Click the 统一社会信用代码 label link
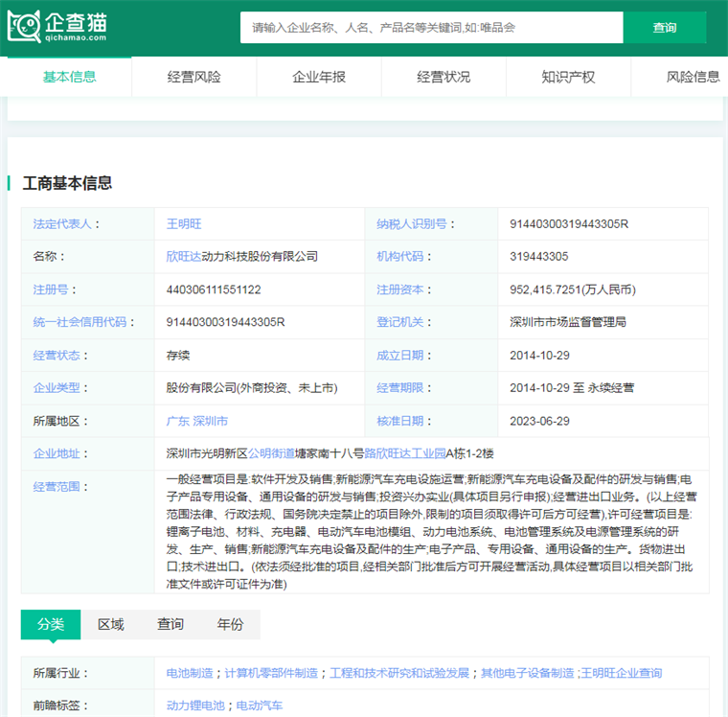The height and width of the screenshot is (717, 728). (x=80, y=322)
